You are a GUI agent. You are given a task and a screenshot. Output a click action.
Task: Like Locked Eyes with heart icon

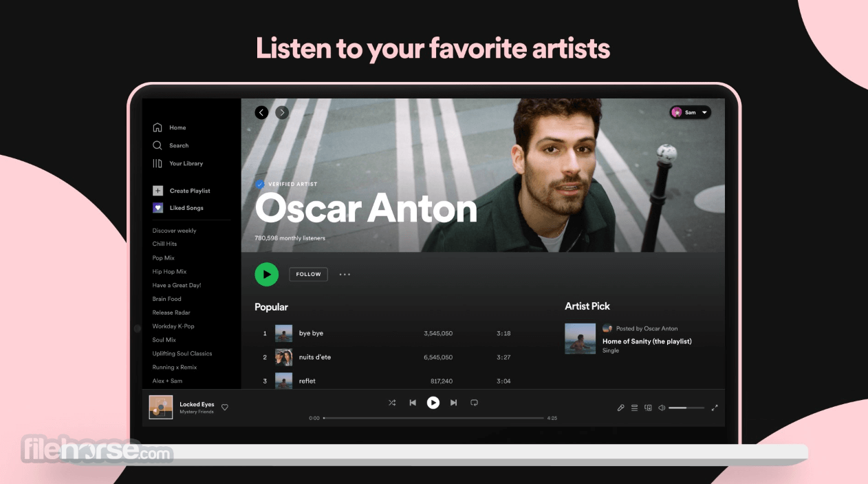(224, 407)
